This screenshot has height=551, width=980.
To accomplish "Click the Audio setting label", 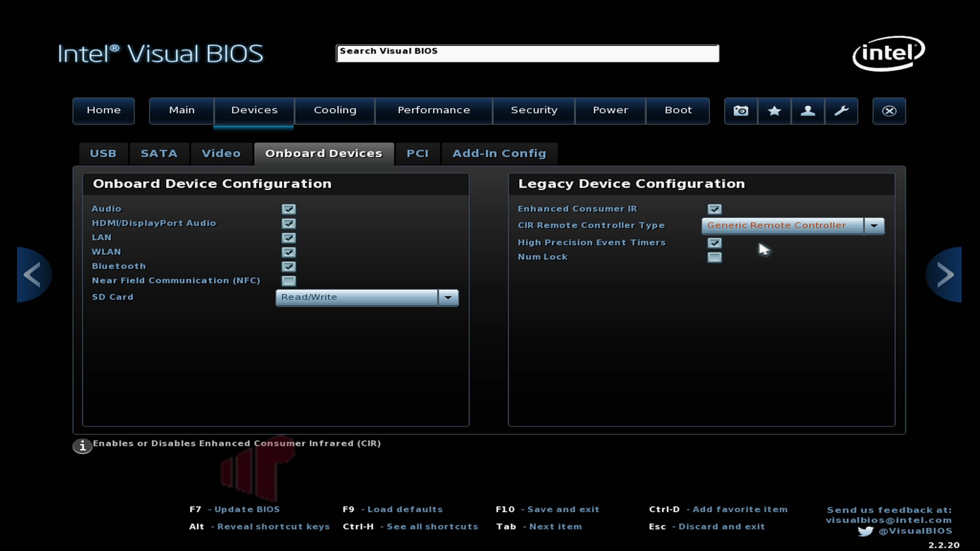I will coord(107,209).
